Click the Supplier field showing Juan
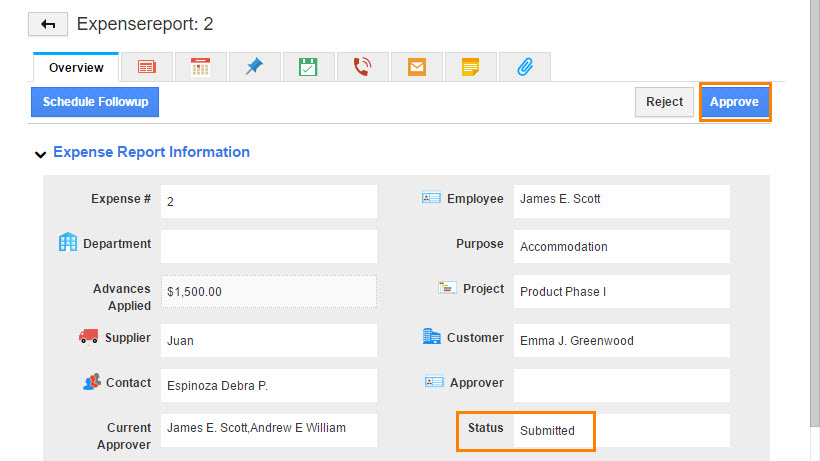 click(x=268, y=340)
